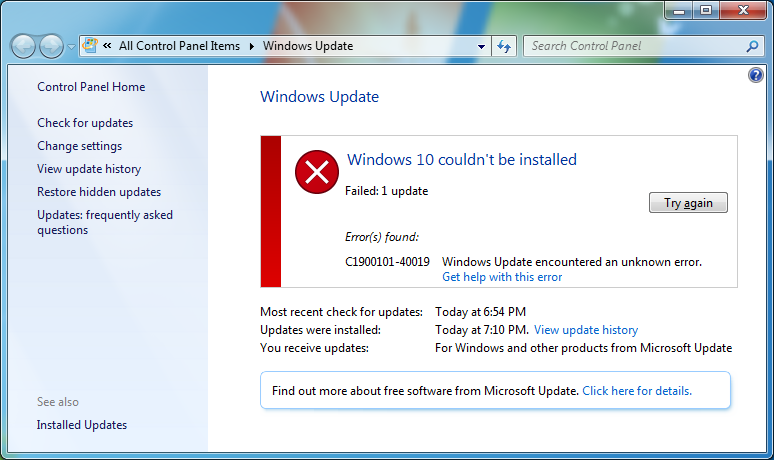The height and width of the screenshot is (460, 774).
Task: Select Check for updates in sidebar
Action: [x=85, y=123]
